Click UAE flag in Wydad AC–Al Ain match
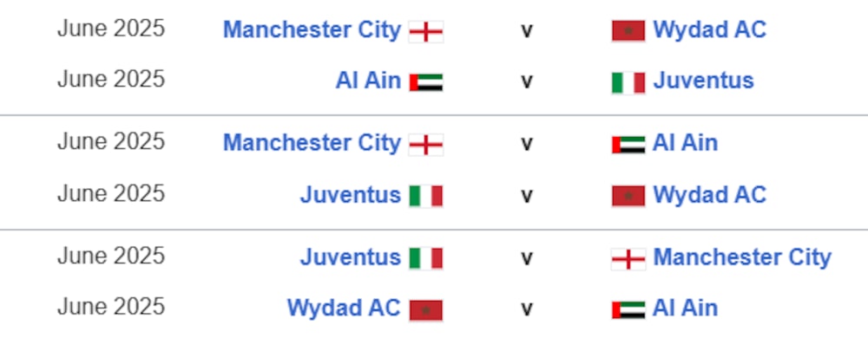This screenshot has height=358, width=868. 628,309
